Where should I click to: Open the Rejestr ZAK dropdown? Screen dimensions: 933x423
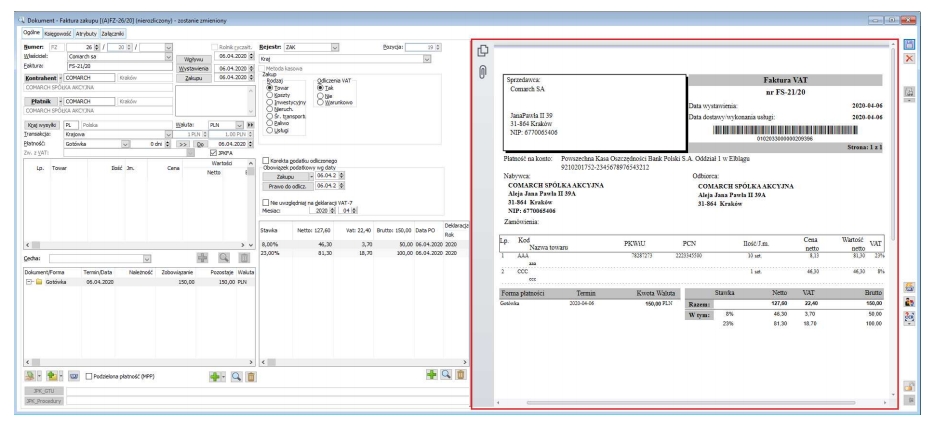coord(334,47)
